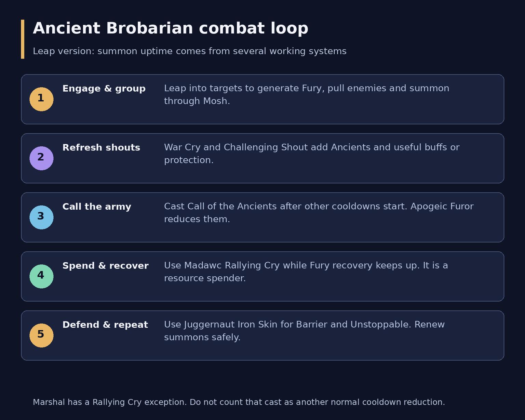
Task: Click the Madawc Rallying Cry description
Action: (306, 272)
